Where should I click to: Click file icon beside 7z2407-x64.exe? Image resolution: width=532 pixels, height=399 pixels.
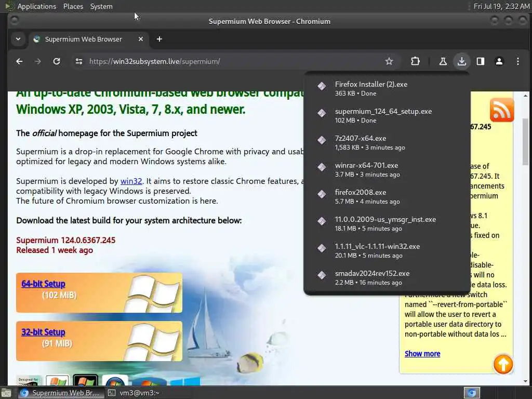(322, 140)
